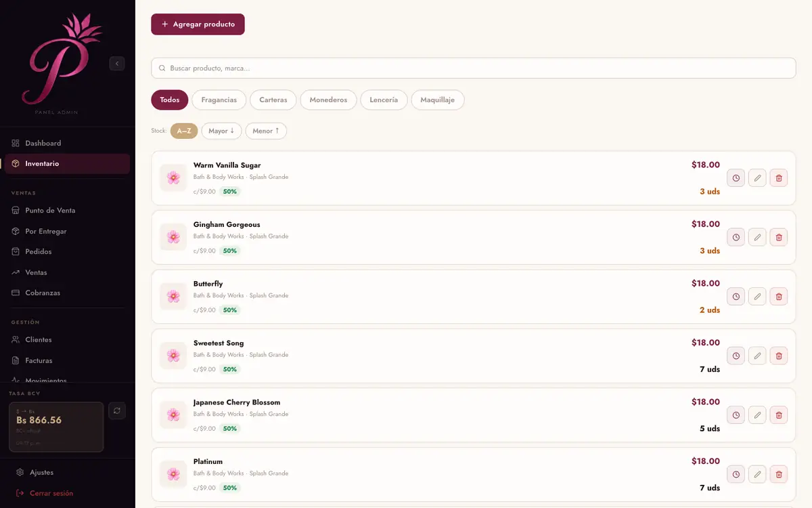Edit the Butterfly product

tap(757, 297)
